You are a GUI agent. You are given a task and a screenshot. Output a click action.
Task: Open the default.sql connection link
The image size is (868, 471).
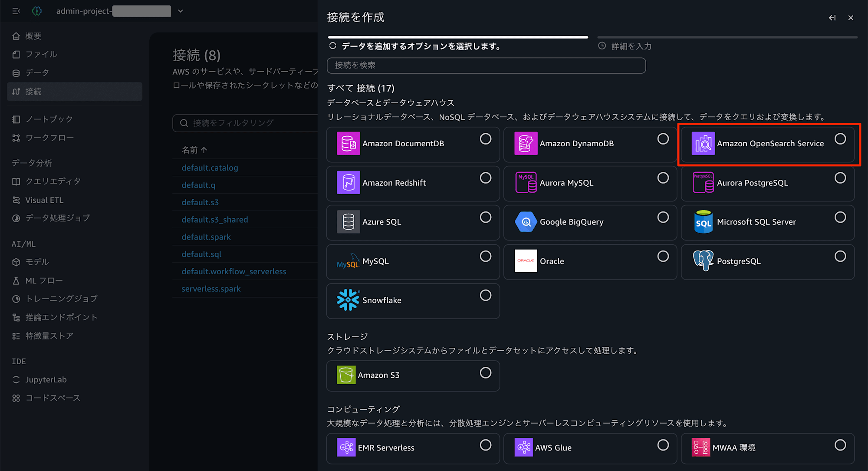(x=201, y=254)
